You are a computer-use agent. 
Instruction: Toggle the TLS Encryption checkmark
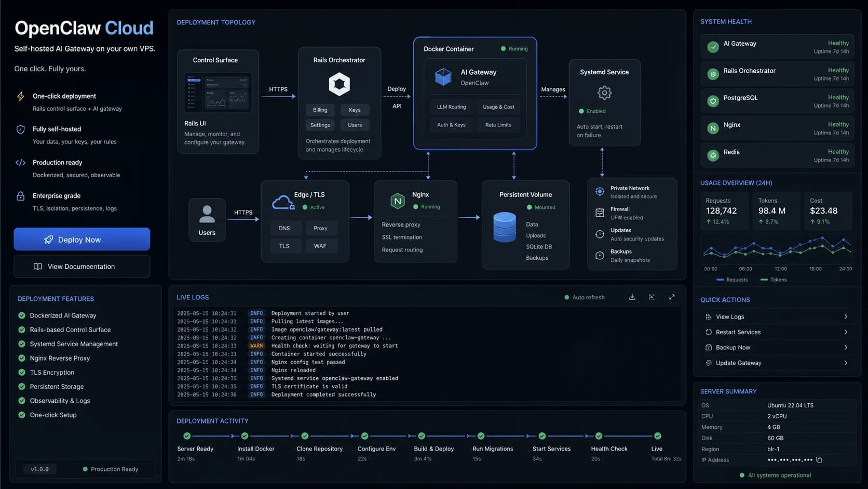[x=22, y=372]
